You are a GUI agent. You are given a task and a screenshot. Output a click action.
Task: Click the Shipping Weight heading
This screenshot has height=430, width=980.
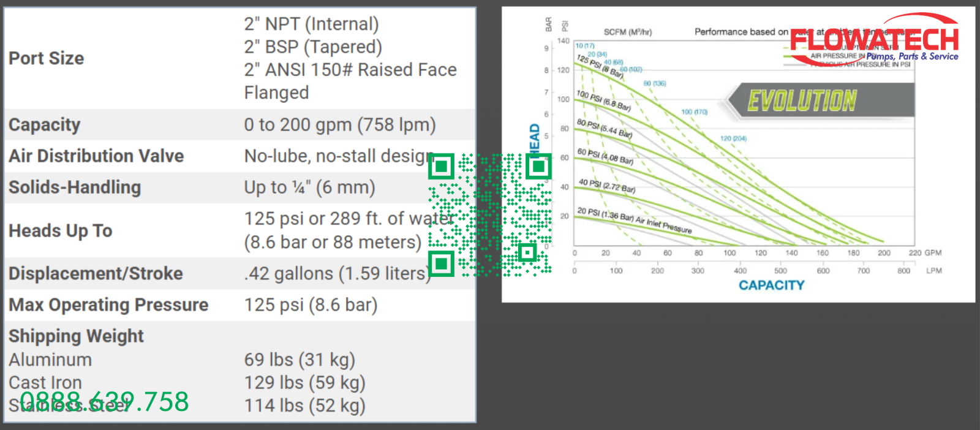pos(76,336)
